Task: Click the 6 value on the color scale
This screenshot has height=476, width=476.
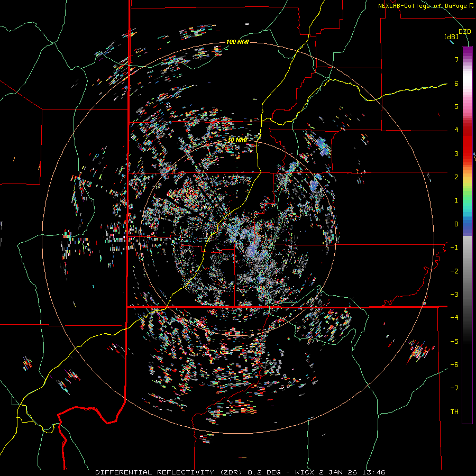Action: pyautogui.click(x=456, y=83)
